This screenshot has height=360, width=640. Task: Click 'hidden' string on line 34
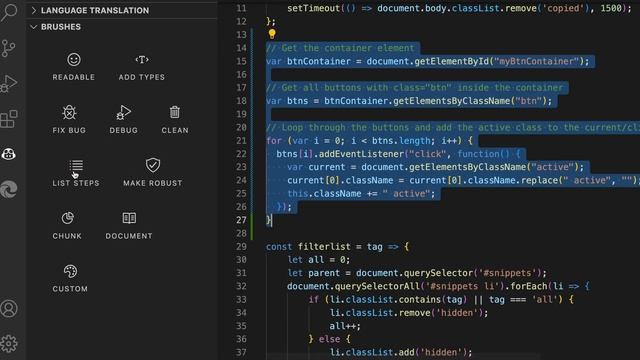457,313
